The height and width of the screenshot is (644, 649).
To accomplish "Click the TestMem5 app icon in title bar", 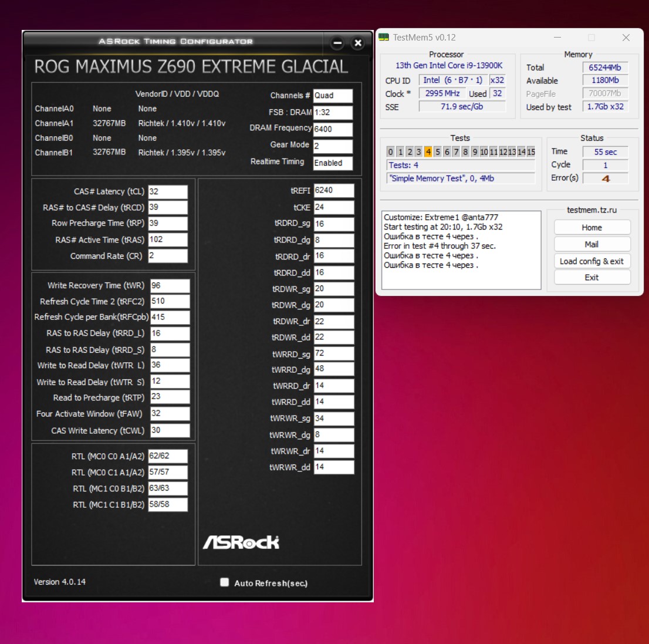I will [x=384, y=37].
